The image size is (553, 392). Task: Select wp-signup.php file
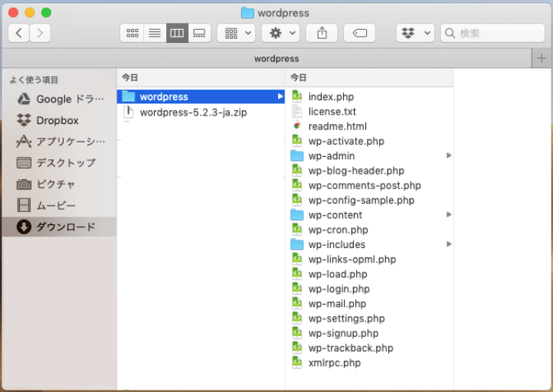pyautogui.click(x=369, y=334)
